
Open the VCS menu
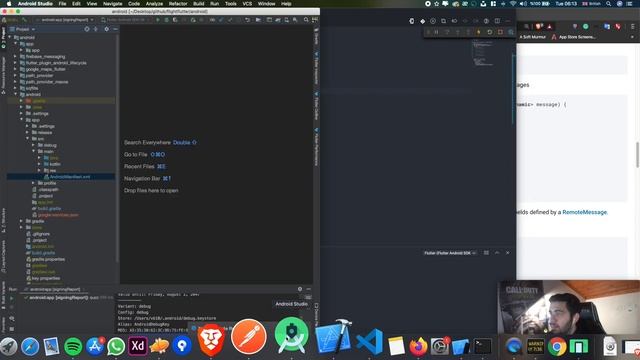(x=247, y=4)
